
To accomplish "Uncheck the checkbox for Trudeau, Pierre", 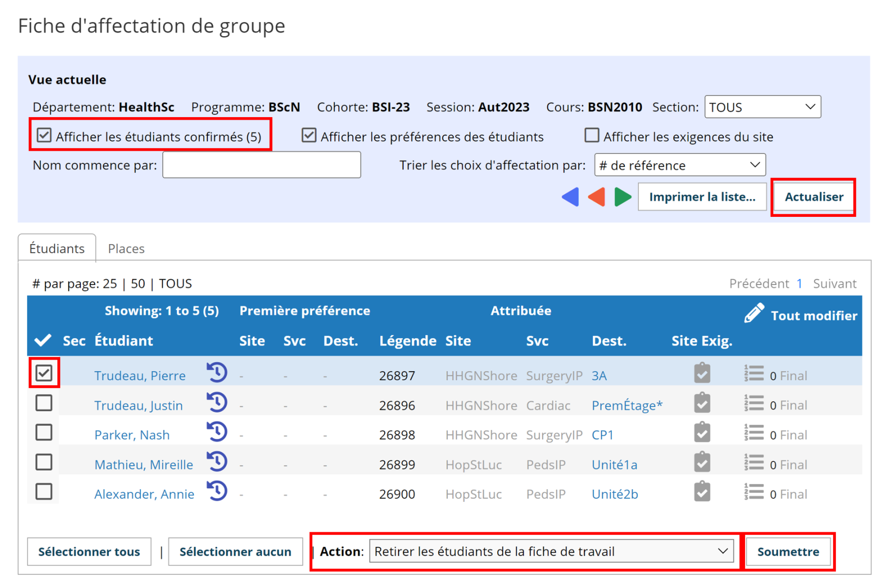I will click(44, 373).
